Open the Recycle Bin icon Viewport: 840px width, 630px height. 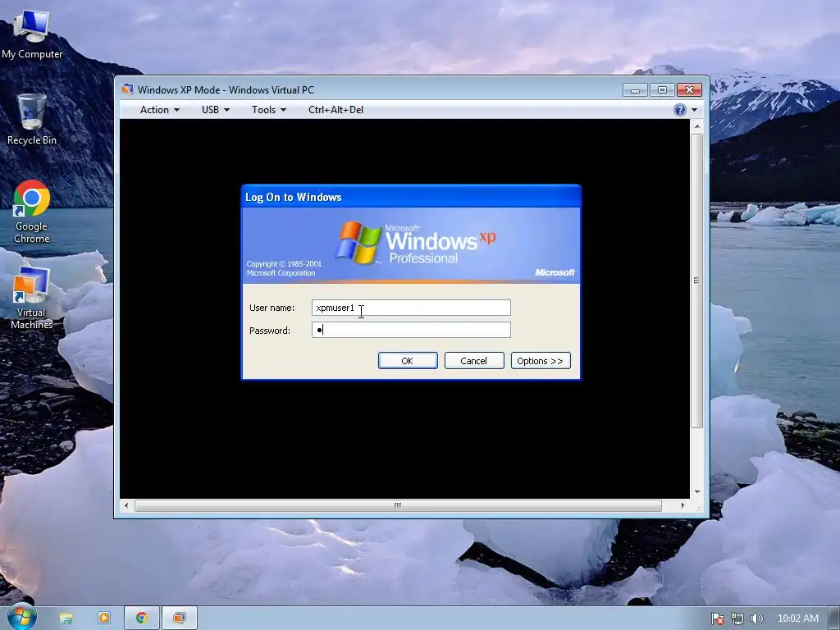tap(31, 119)
